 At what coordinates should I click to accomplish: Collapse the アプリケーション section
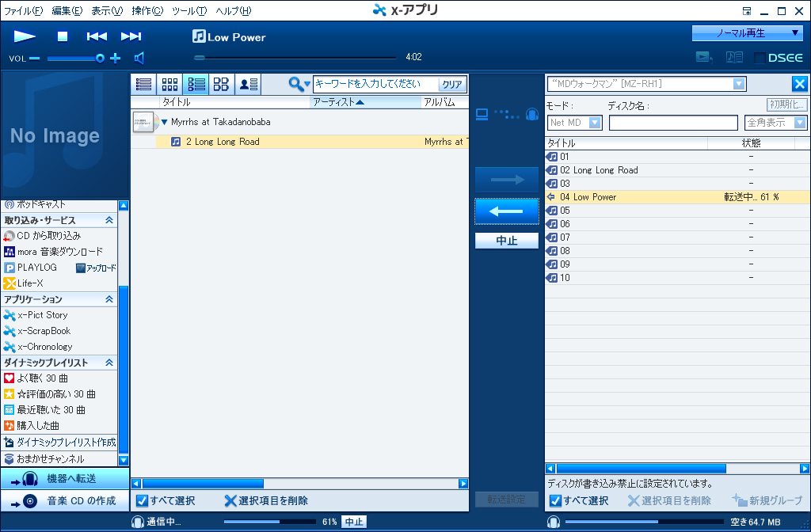pos(109,299)
